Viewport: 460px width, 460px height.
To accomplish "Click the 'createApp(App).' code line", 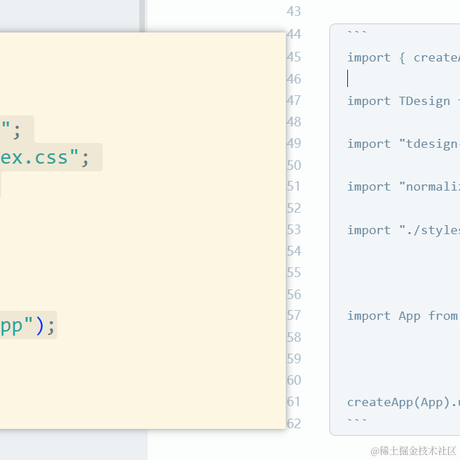I will (x=403, y=402).
